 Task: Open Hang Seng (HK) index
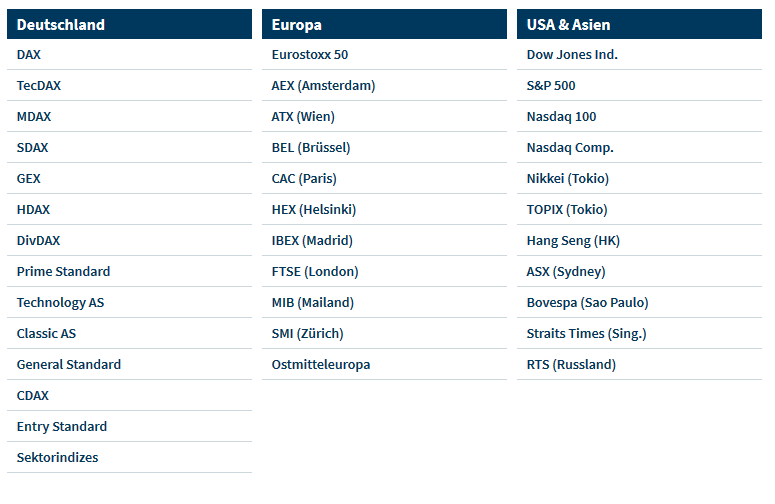[573, 241]
